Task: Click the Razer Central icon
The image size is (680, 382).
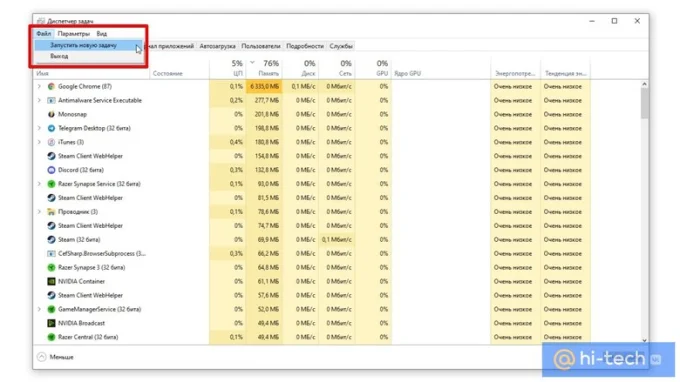Action: click(x=51, y=337)
